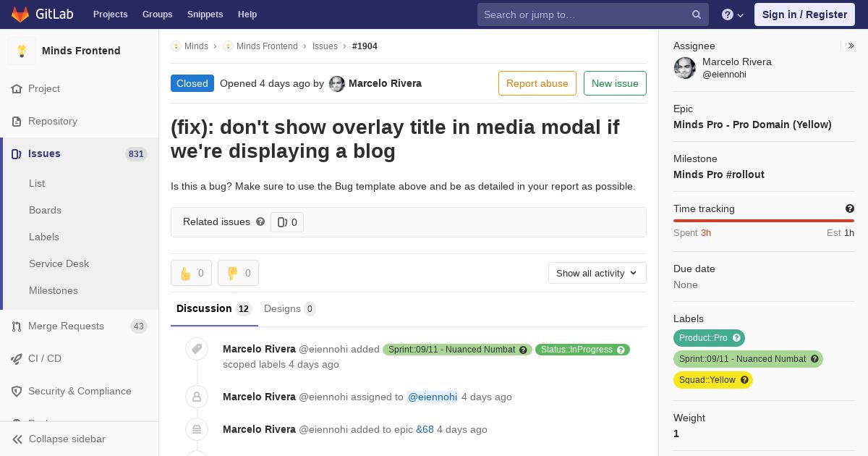
Task: Open the Labels sidebar item
Action: click(44, 237)
